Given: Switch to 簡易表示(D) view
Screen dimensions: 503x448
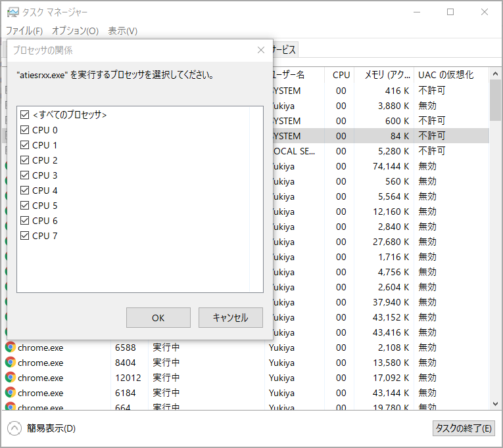Looking at the screenshot, I should tap(51, 428).
